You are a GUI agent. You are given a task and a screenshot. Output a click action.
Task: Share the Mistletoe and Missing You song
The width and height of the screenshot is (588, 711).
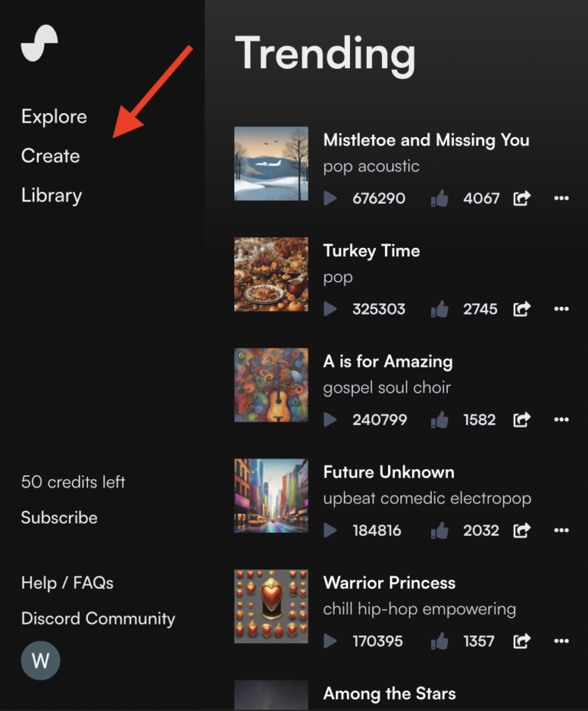click(522, 199)
